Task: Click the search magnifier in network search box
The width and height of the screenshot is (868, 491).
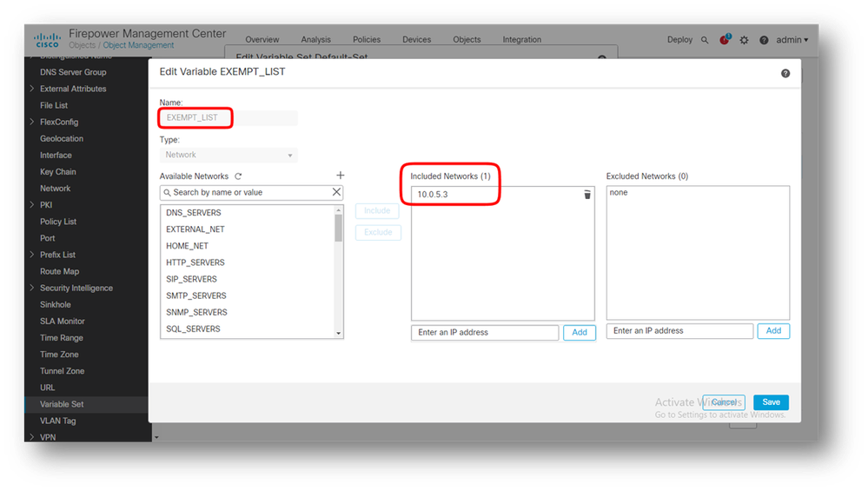Action: pyautogui.click(x=167, y=193)
